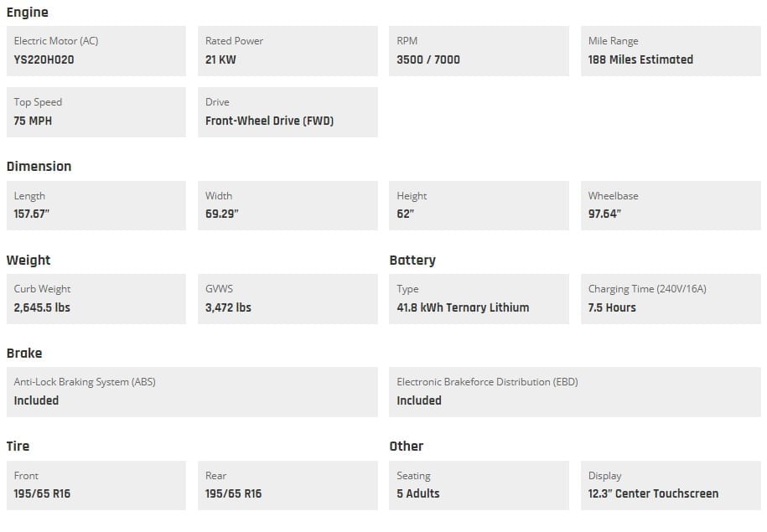Click the Height 62" card
The image size is (767, 532).
(x=479, y=205)
